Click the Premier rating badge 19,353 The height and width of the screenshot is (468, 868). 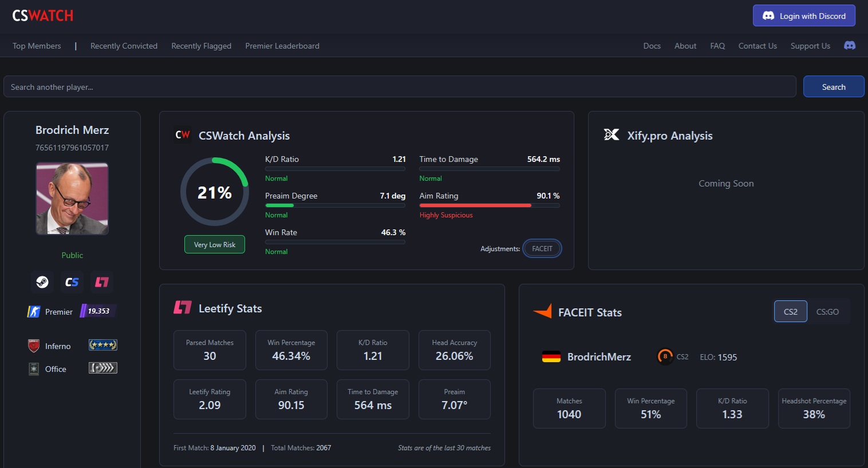(98, 311)
